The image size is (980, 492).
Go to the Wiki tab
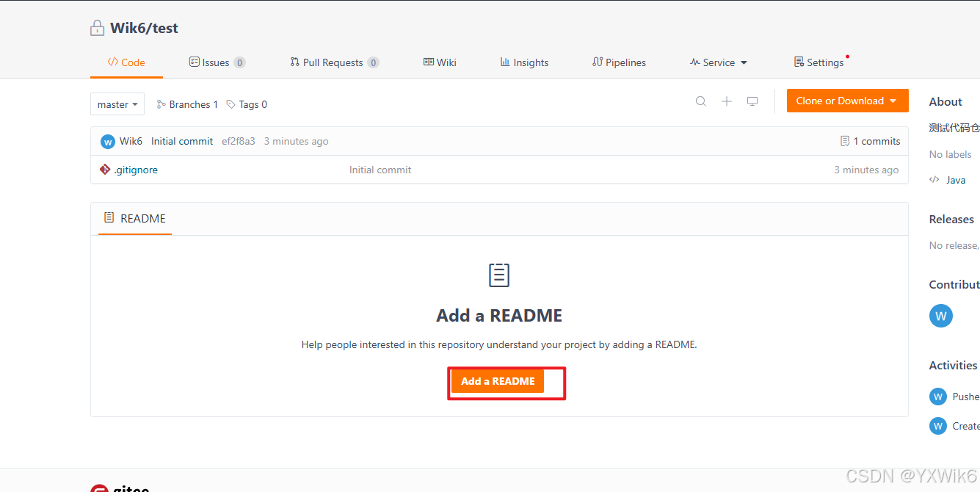tap(440, 62)
